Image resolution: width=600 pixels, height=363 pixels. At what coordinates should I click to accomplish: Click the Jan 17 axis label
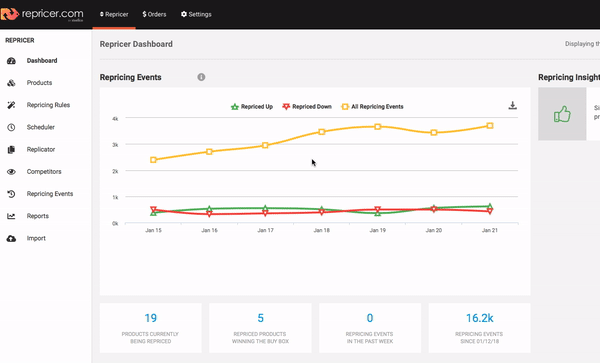pos(266,230)
